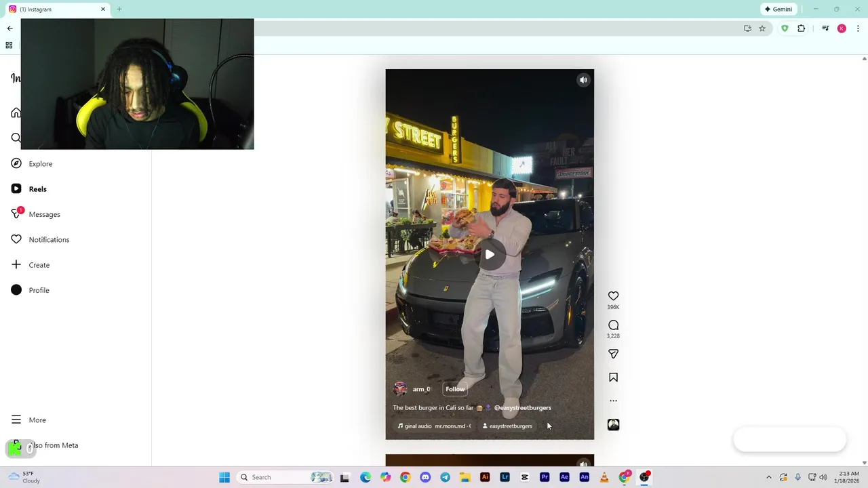Screen dimensions: 868x488
Task: Open the reel's audio thumbnail
Action: point(613,424)
